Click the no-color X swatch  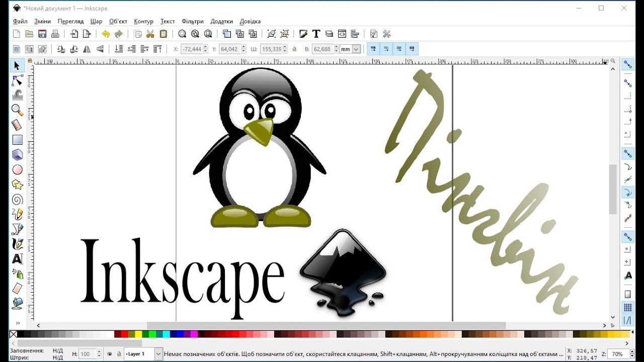(x=14, y=334)
